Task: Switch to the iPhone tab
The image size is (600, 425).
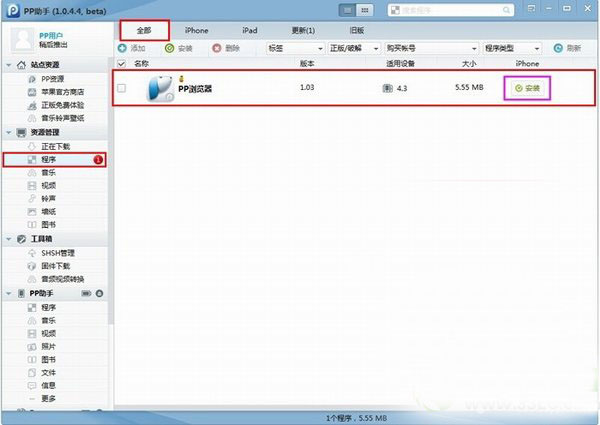Action: (x=196, y=30)
